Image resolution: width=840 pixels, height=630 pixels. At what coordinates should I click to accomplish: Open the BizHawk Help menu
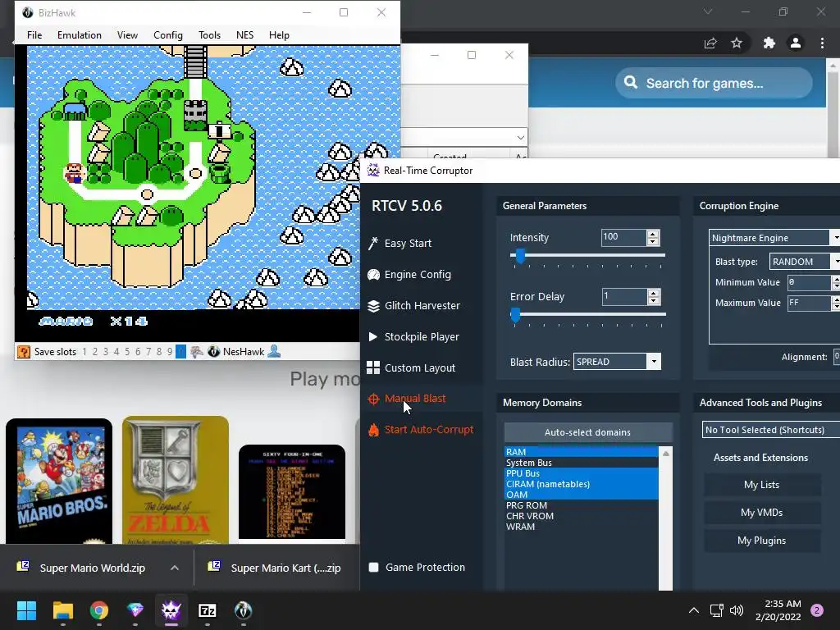click(x=279, y=34)
